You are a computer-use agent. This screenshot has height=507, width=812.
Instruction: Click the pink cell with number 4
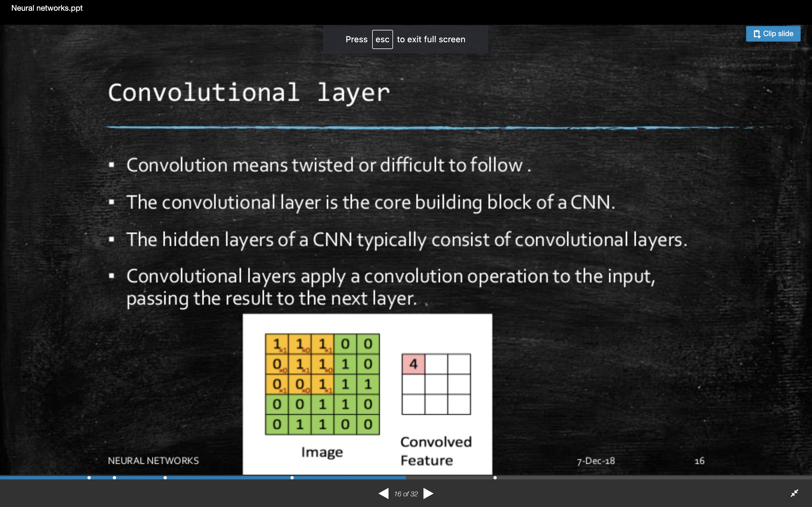(x=413, y=364)
